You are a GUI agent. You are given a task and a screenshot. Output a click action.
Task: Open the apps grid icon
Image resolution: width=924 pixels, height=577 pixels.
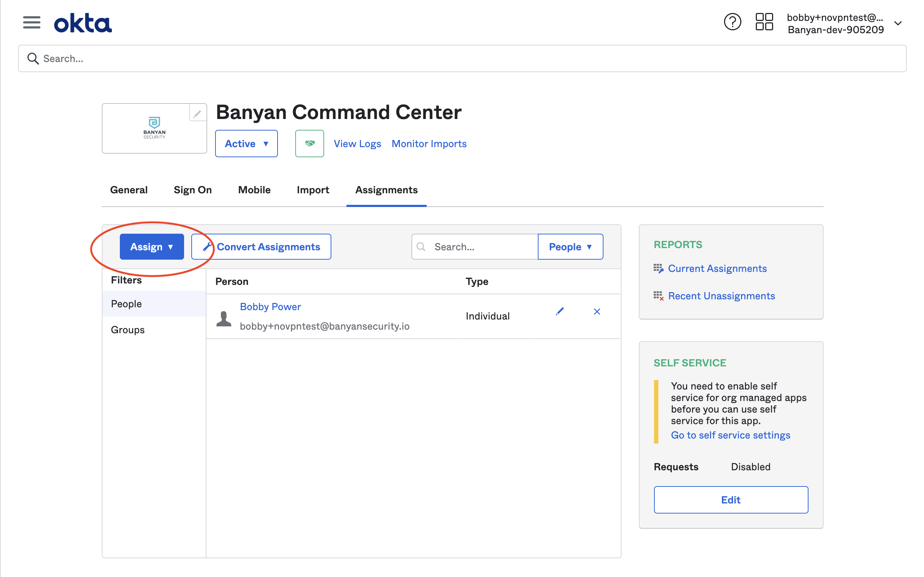pyautogui.click(x=764, y=22)
